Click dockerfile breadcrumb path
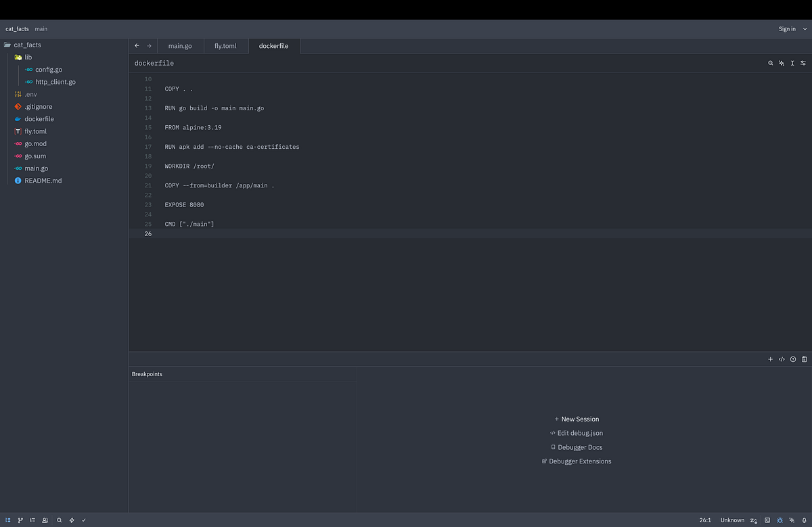812x527 pixels. pyautogui.click(x=154, y=63)
